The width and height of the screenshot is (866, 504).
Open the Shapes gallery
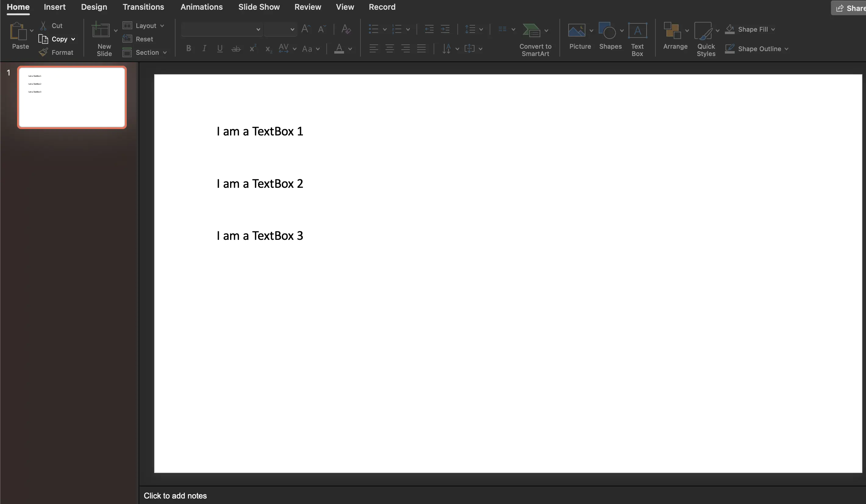tap(607, 31)
